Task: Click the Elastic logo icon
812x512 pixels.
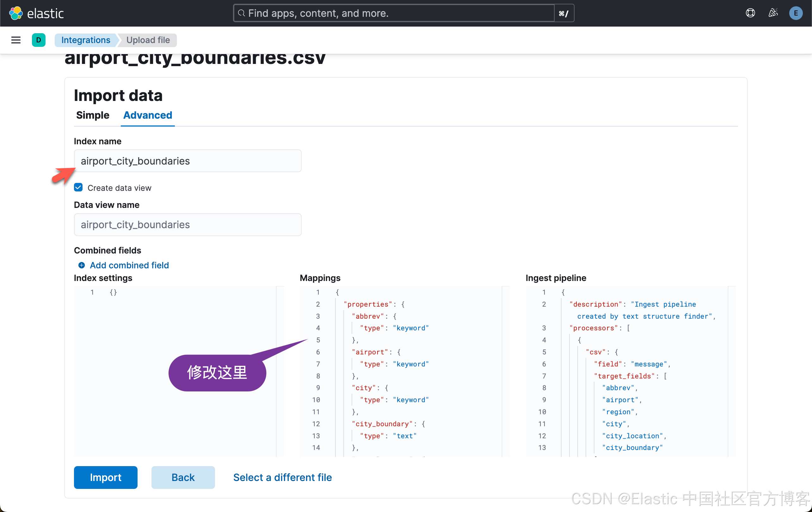Action: pos(15,13)
